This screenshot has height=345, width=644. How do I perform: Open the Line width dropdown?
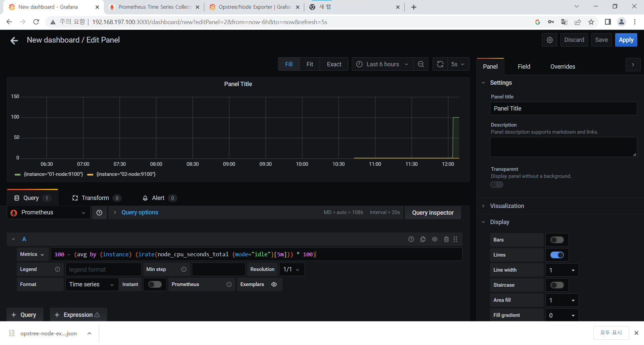pos(562,270)
